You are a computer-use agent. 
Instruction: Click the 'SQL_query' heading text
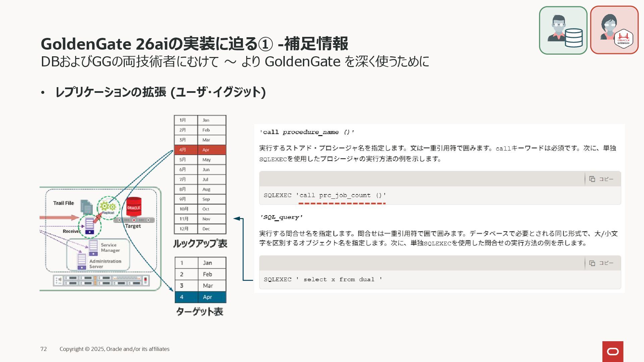click(281, 217)
